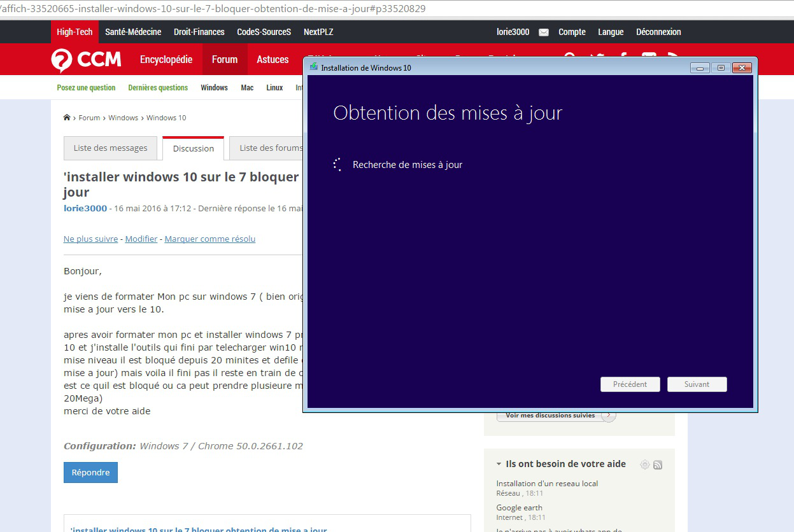Click the thread title starting "'installer windows 10"
The height and width of the screenshot is (532, 794).
pyautogui.click(x=181, y=185)
